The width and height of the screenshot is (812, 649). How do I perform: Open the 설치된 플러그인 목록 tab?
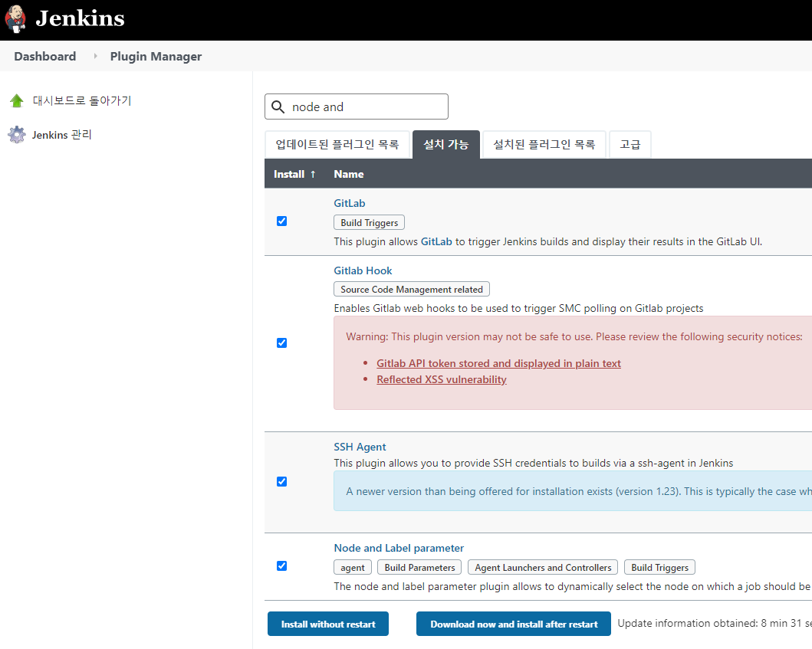pos(544,144)
